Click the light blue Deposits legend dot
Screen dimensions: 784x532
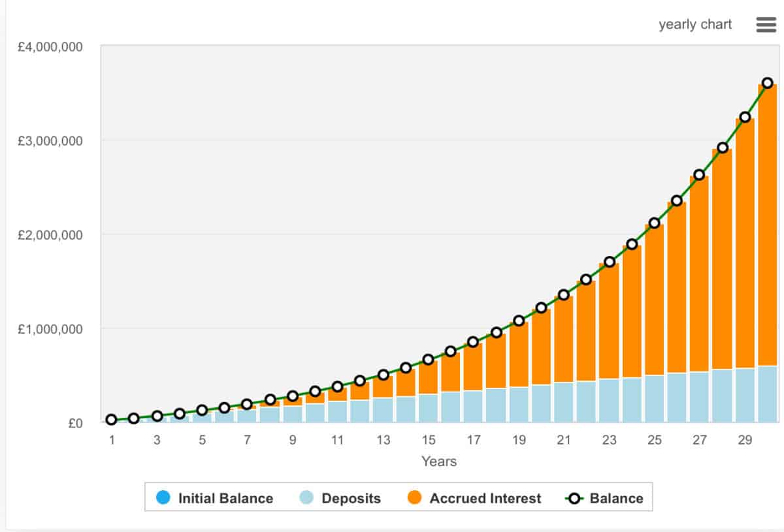click(308, 499)
